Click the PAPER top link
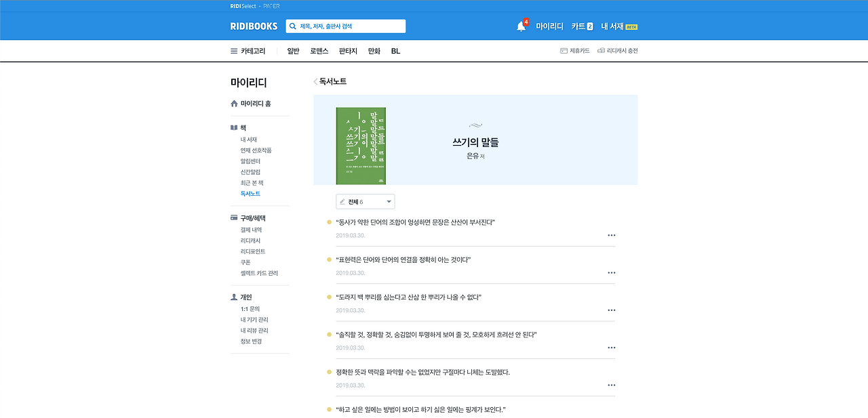The height and width of the screenshot is (418, 868). [271, 5]
